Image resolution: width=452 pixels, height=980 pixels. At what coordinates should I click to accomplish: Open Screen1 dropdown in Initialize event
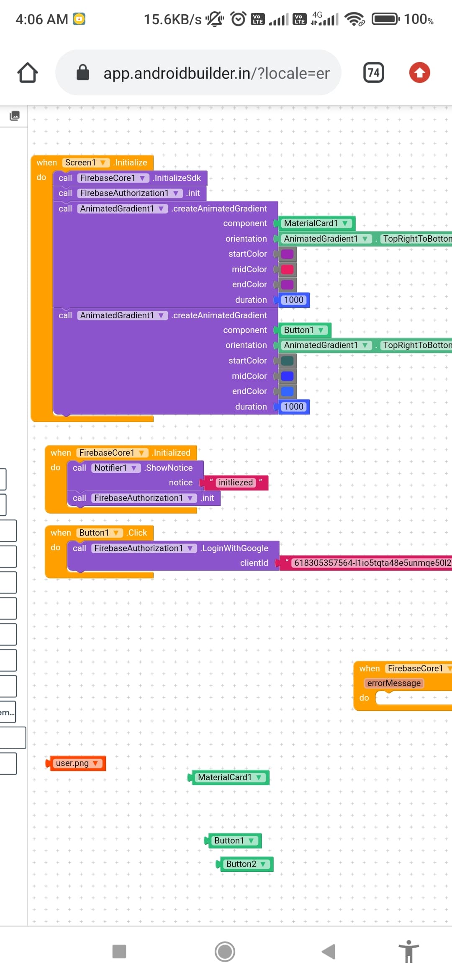(86, 162)
